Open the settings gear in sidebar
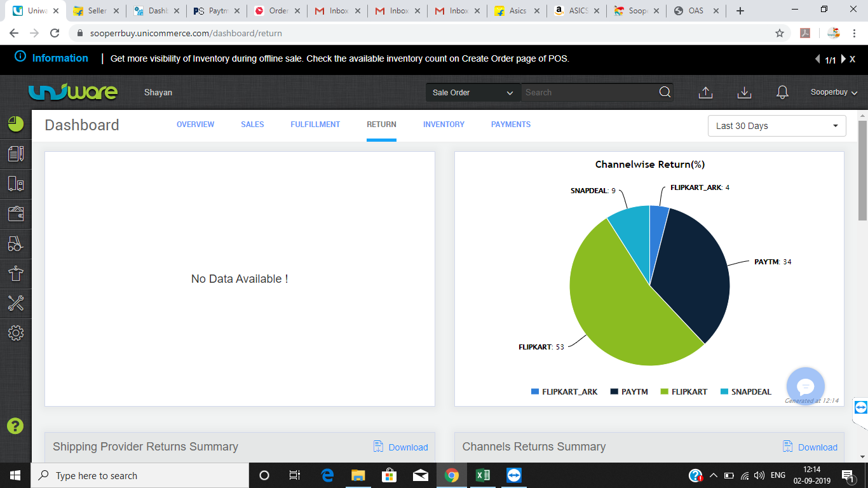The image size is (868, 488). pyautogui.click(x=16, y=333)
